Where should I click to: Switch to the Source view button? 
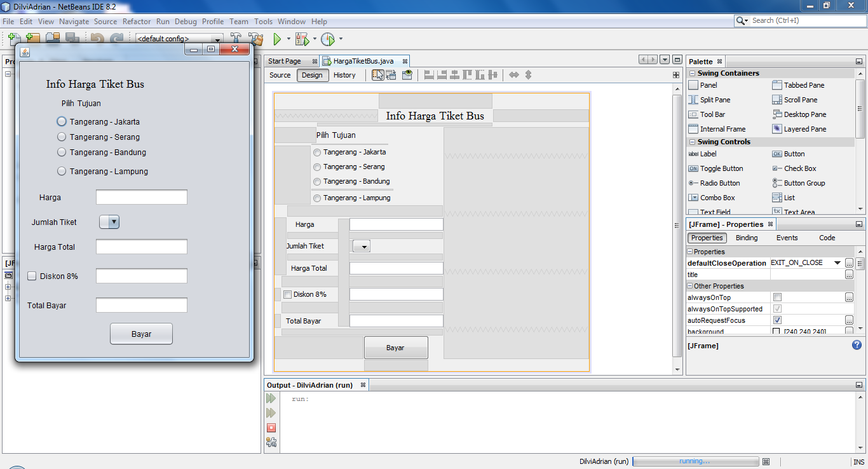coord(280,74)
